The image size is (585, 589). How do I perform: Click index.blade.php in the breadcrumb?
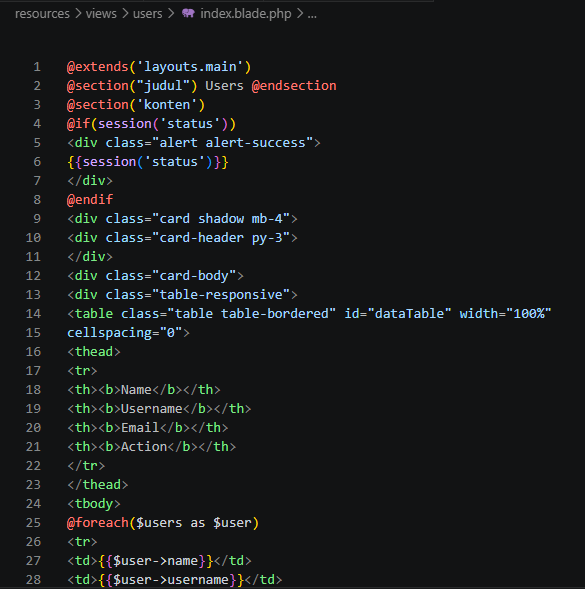246,14
